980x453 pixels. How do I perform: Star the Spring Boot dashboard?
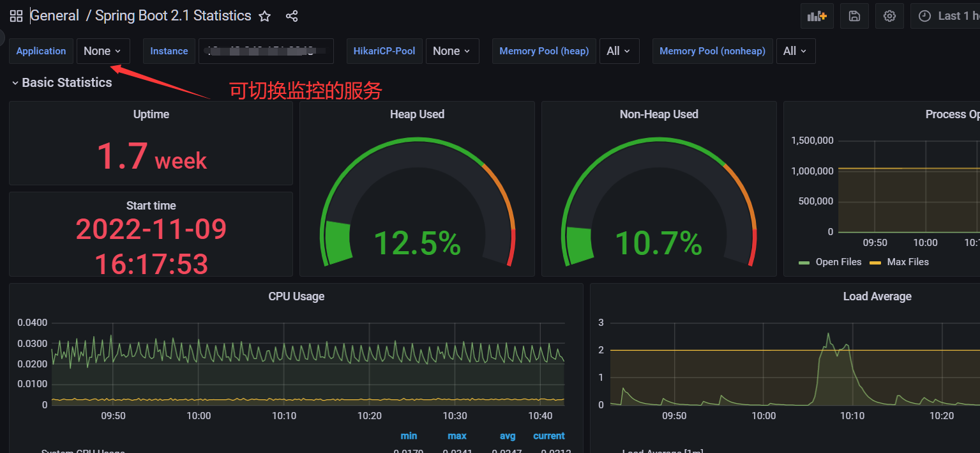point(265,16)
